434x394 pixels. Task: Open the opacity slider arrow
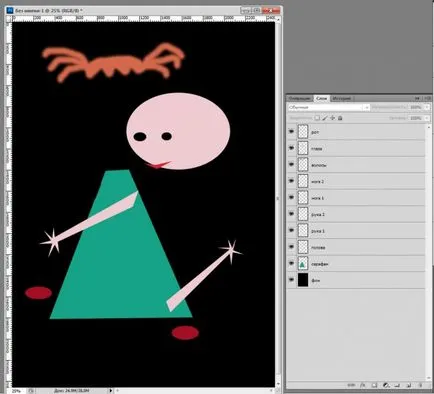(x=427, y=107)
